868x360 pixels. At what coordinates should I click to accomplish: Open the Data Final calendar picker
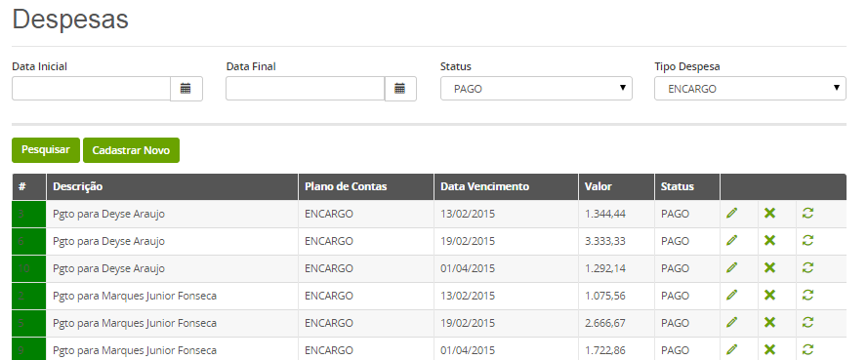[400, 89]
